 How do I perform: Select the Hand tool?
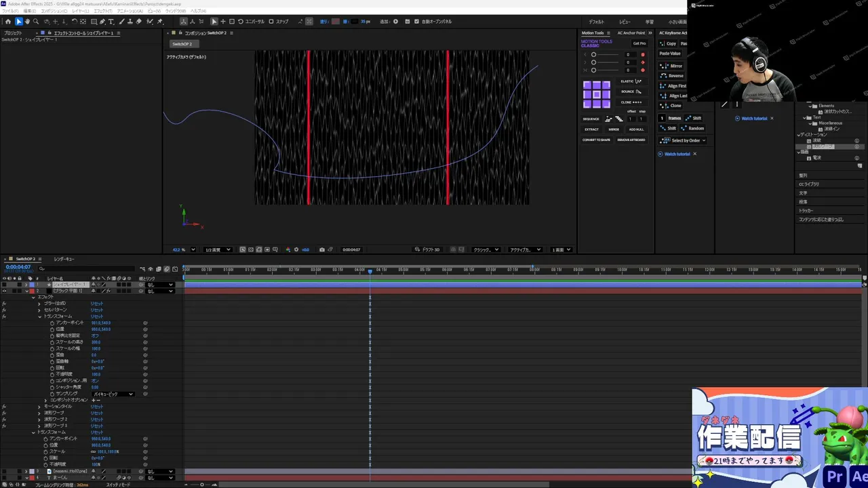click(x=27, y=22)
